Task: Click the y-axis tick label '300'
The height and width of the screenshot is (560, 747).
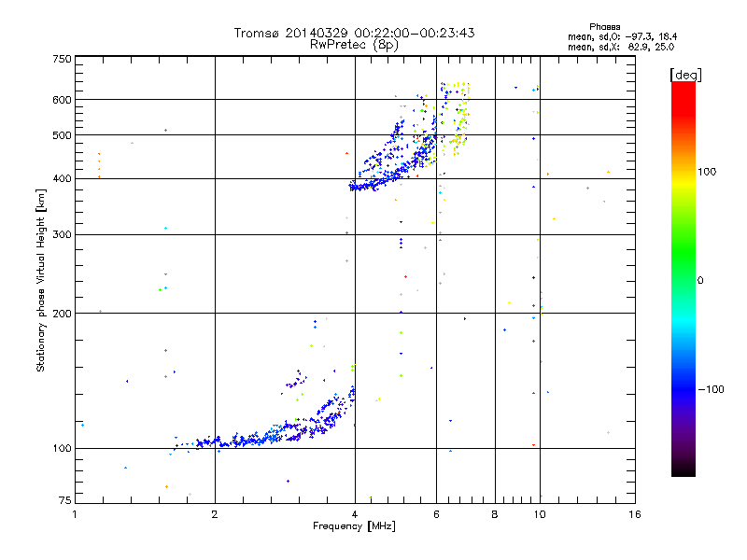Action: click(62, 235)
